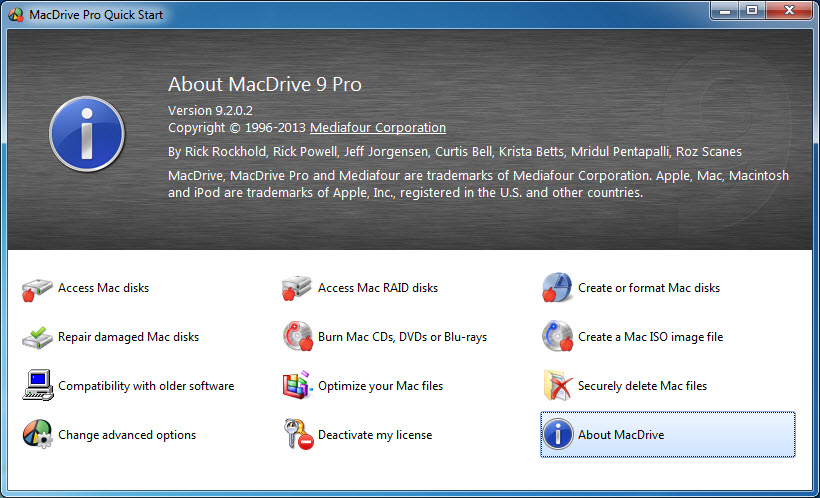Open Access Mac RAID disks
This screenshot has height=498, width=820.
coord(378,288)
